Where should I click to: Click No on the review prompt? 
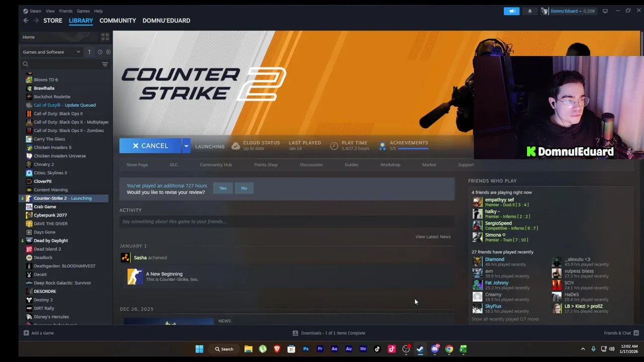coord(244,188)
